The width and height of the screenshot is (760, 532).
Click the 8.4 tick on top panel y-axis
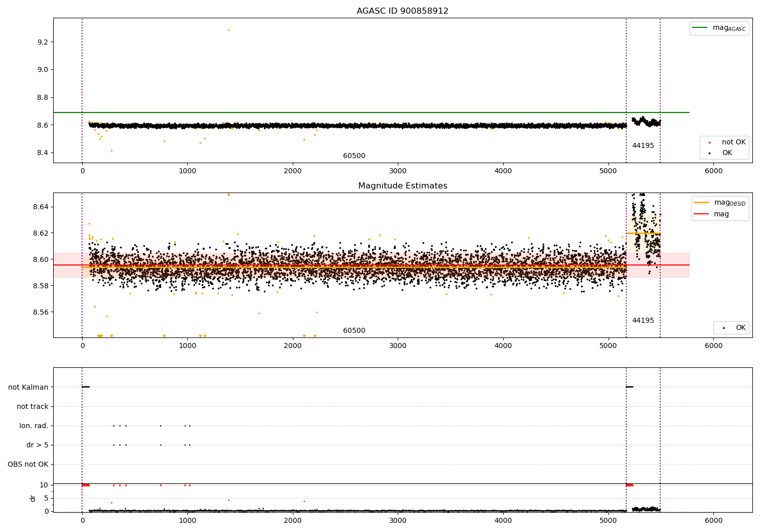click(x=43, y=153)
